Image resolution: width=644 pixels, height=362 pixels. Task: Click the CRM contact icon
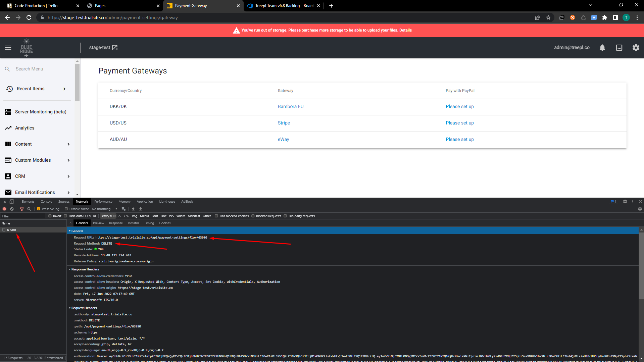coord(8,176)
